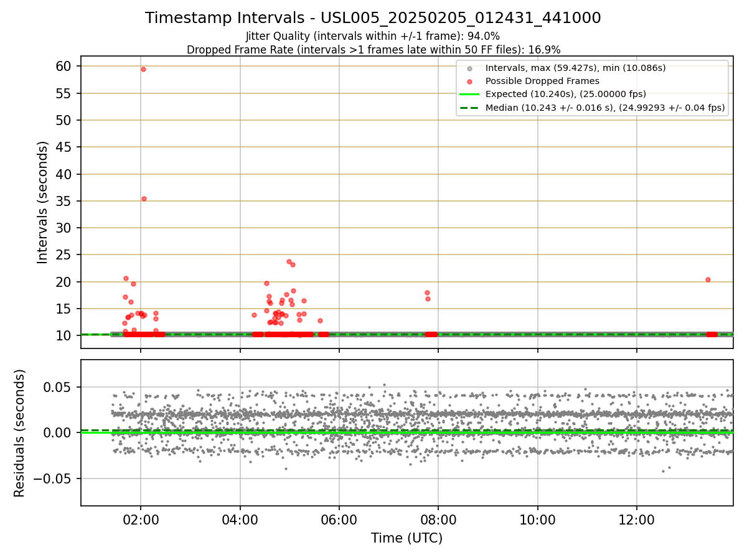Click legend text 'Intervals, max (59.427s), min (10.086s)'
The width and height of the screenshot is (747, 560).
(576, 68)
